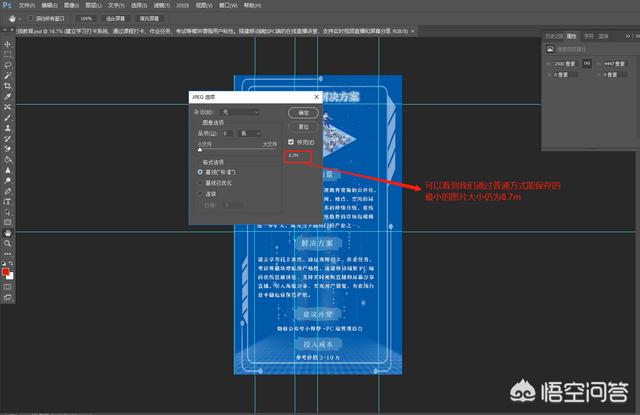This screenshot has width=640, height=415.
Task: Click the file size quality slider
Action: tap(238, 149)
